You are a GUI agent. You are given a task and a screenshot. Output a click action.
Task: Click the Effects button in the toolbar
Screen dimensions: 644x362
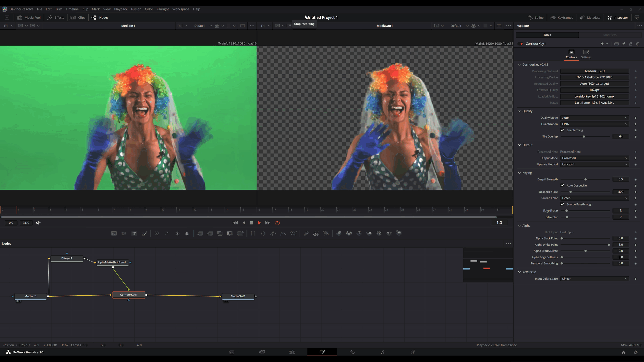click(56, 18)
